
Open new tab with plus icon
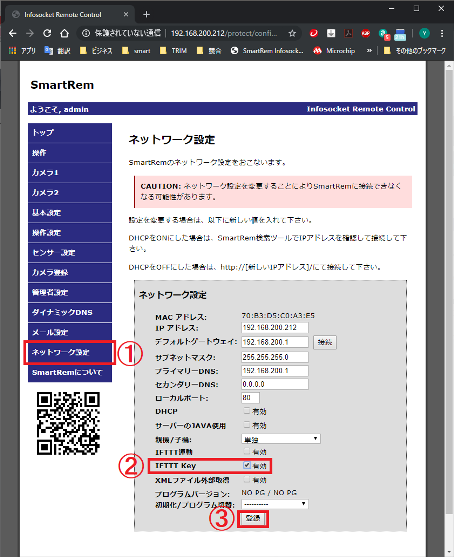[x=146, y=15]
